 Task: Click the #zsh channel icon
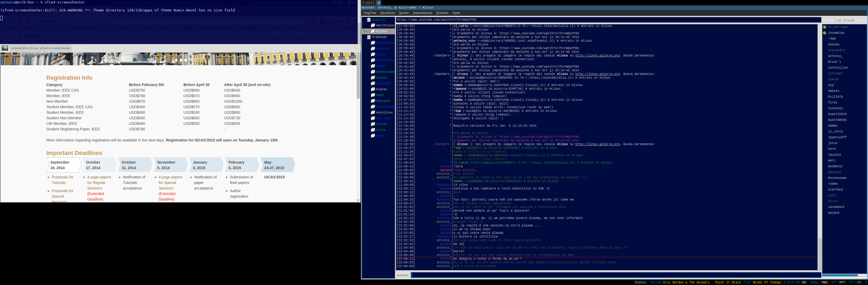point(373,136)
